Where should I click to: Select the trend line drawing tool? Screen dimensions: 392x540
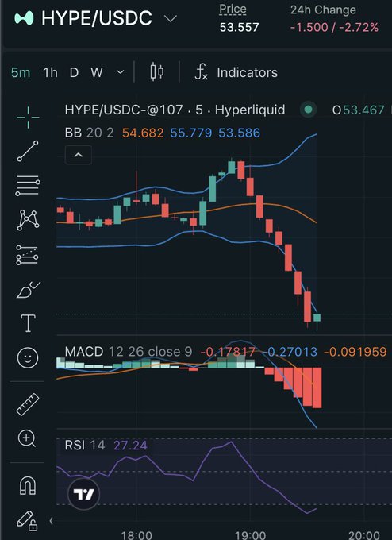click(28, 151)
